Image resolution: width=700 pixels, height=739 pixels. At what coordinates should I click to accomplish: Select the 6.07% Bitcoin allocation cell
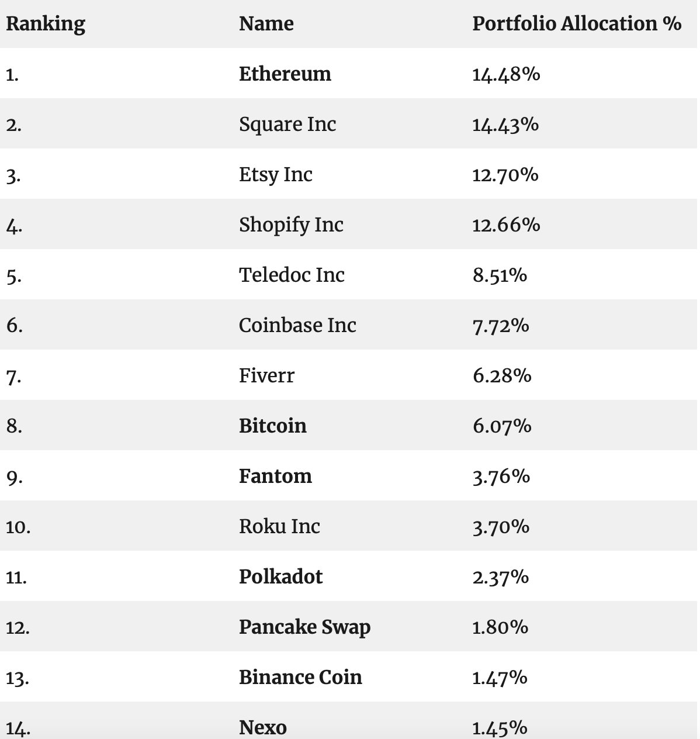(502, 426)
